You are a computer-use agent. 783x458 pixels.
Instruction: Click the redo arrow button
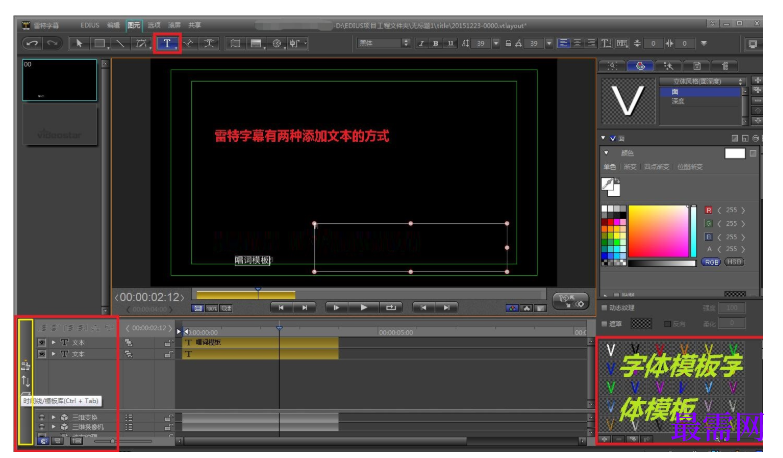pyautogui.click(x=52, y=43)
